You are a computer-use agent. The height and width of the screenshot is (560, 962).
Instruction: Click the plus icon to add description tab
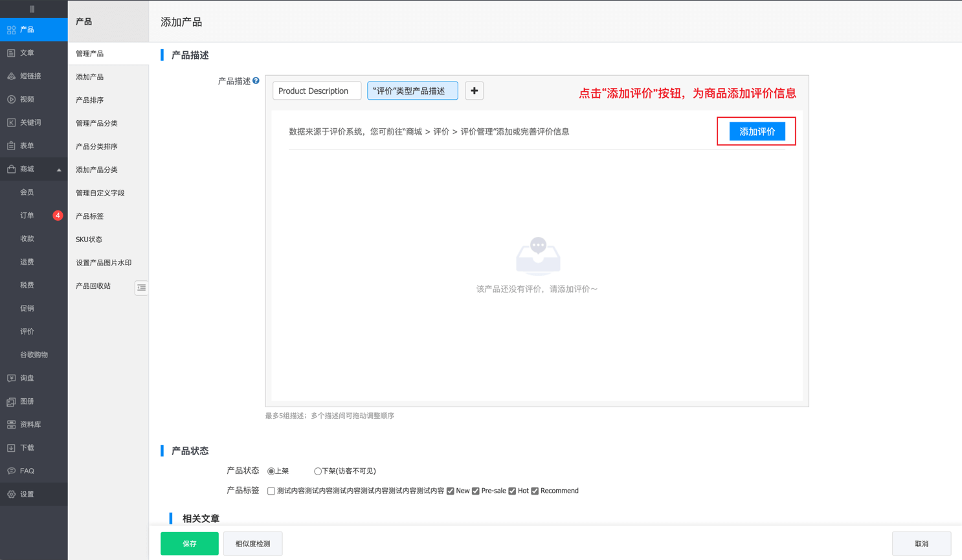coord(474,91)
